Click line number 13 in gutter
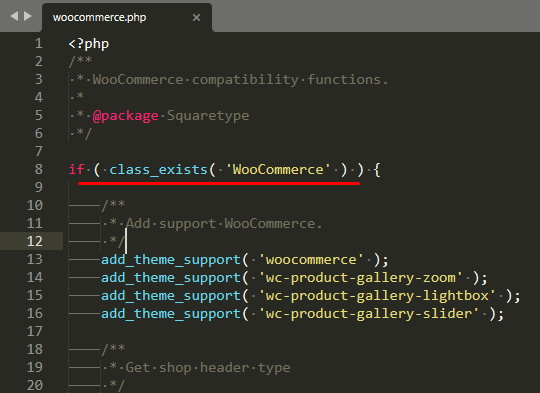 click(35, 259)
